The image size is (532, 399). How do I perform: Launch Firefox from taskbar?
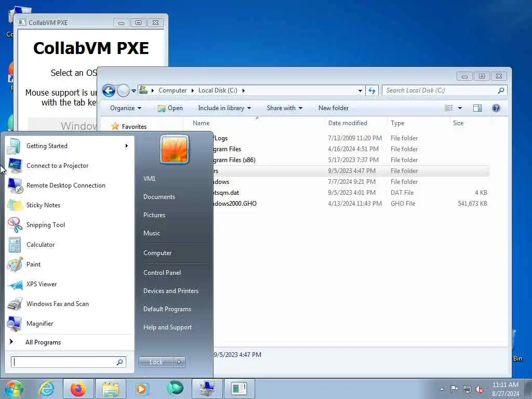point(78,389)
